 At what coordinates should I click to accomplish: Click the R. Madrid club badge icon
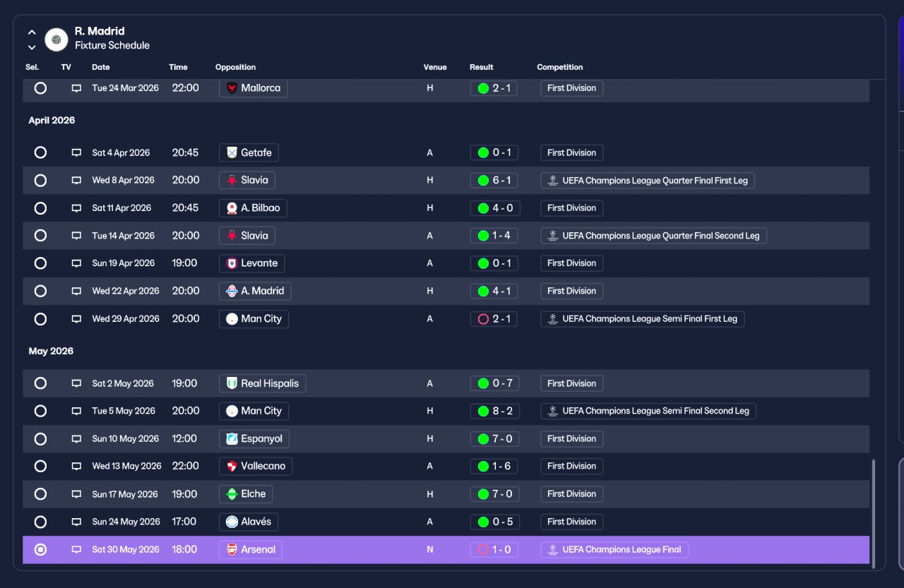(x=56, y=40)
